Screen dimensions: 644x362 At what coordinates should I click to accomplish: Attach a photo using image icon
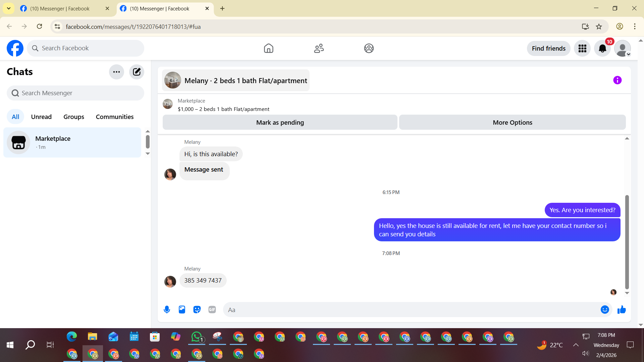pyautogui.click(x=182, y=310)
